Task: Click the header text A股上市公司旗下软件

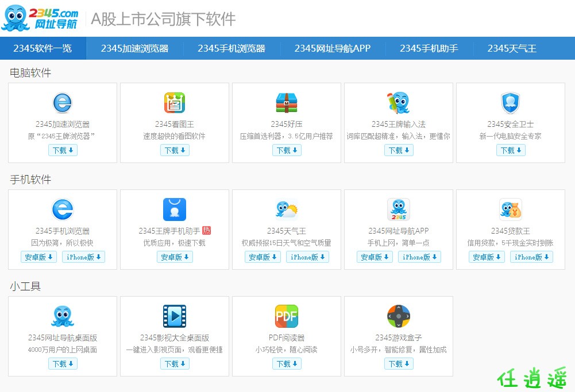Action: (x=163, y=19)
